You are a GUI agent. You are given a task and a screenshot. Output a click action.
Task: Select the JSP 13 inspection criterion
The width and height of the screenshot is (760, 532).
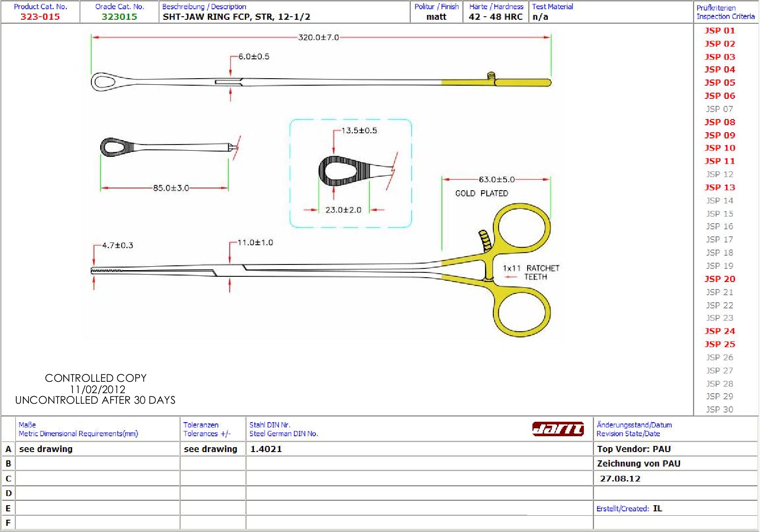(720, 188)
